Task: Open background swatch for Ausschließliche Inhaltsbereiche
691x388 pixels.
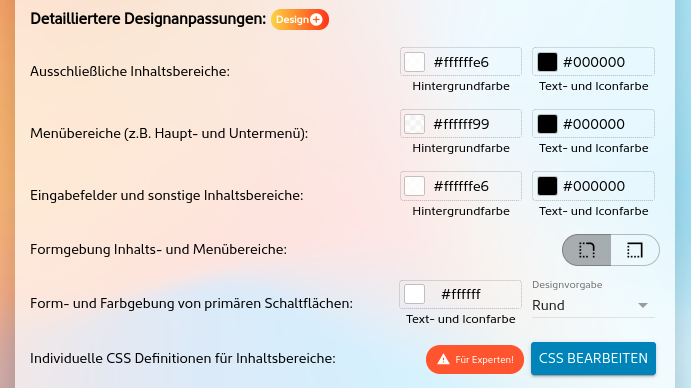Action: coord(414,62)
